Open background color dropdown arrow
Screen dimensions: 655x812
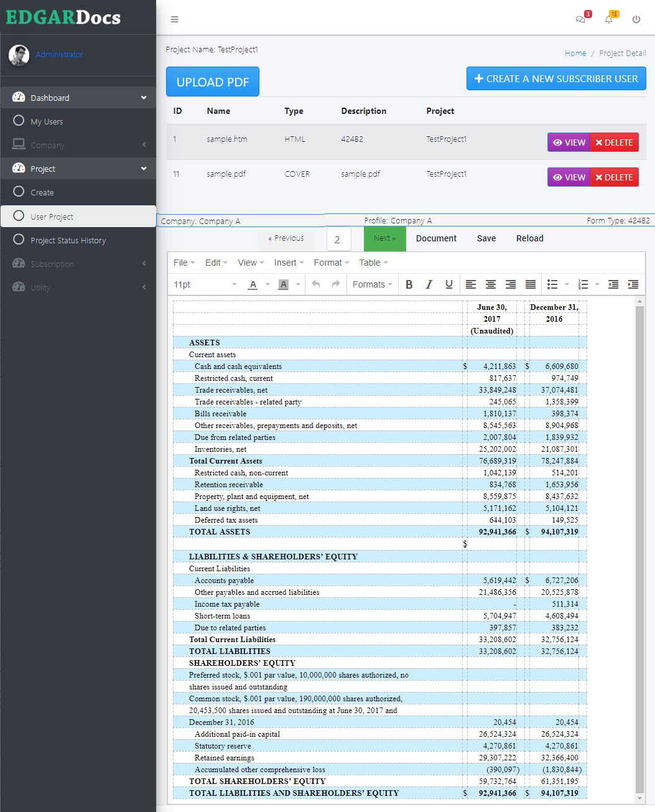(298, 284)
